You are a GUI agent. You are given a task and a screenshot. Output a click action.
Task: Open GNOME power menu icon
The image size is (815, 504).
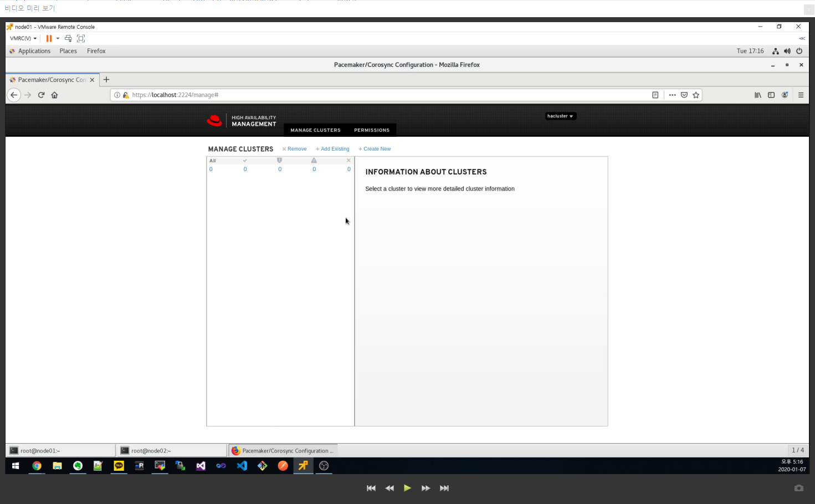click(799, 51)
